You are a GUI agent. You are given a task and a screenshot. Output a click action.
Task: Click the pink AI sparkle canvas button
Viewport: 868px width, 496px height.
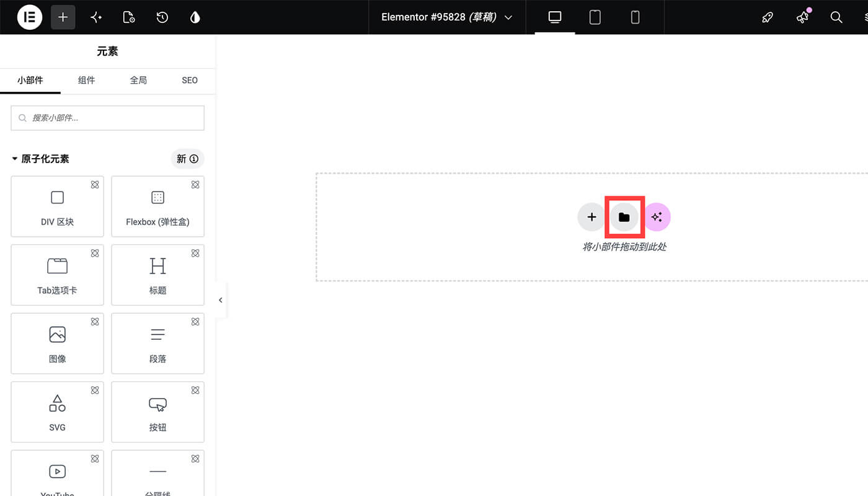point(657,217)
